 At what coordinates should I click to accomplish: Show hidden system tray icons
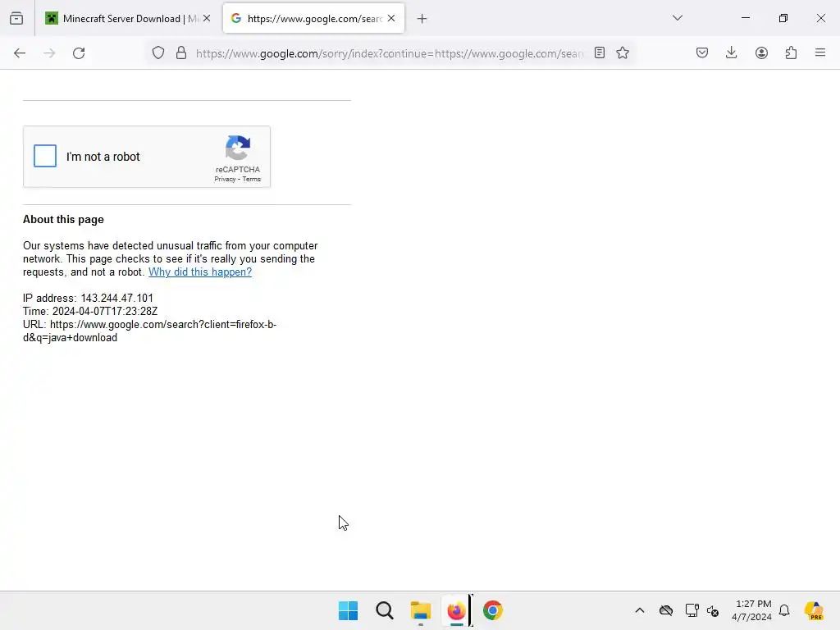point(640,610)
